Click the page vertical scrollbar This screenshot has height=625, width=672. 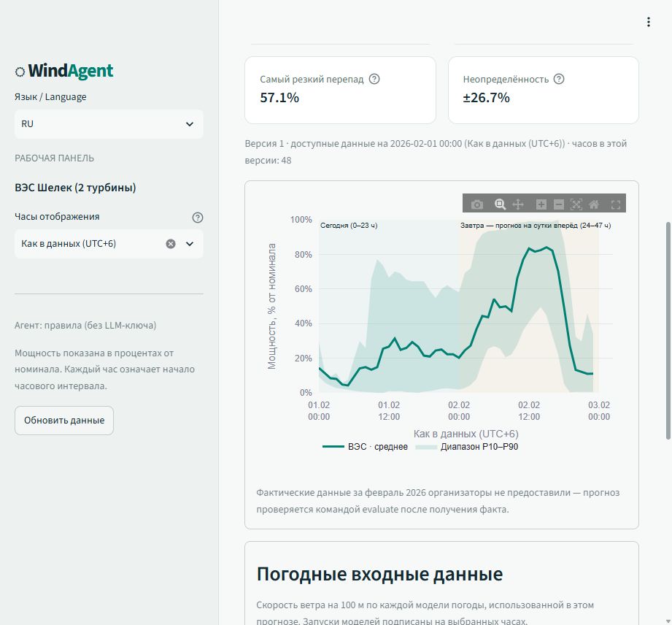[x=668, y=330]
